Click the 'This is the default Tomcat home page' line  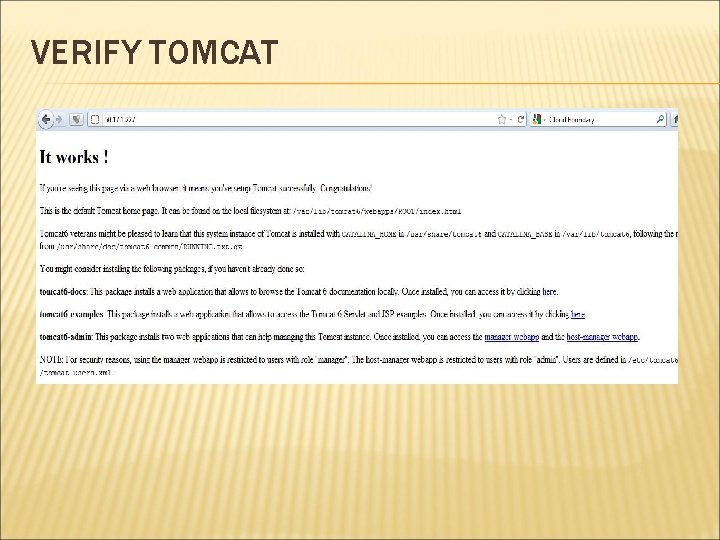tap(250, 211)
